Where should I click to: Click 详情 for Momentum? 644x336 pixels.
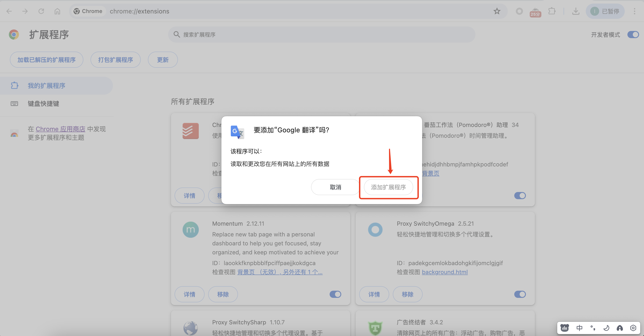[x=190, y=294]
